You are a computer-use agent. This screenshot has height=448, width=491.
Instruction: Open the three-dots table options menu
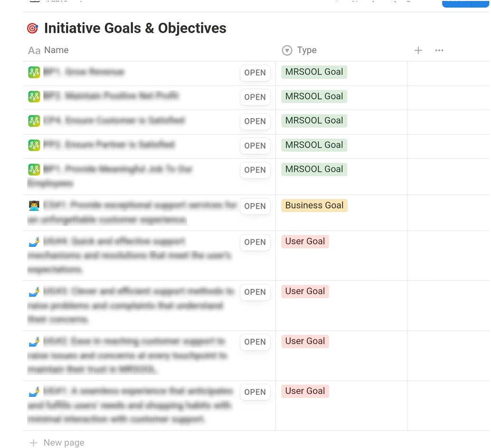click(x=439, y=50)
